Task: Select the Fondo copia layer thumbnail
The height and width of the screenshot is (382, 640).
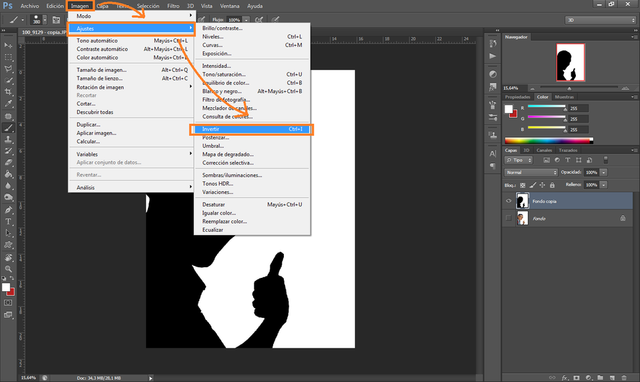Action: point(522,201)
